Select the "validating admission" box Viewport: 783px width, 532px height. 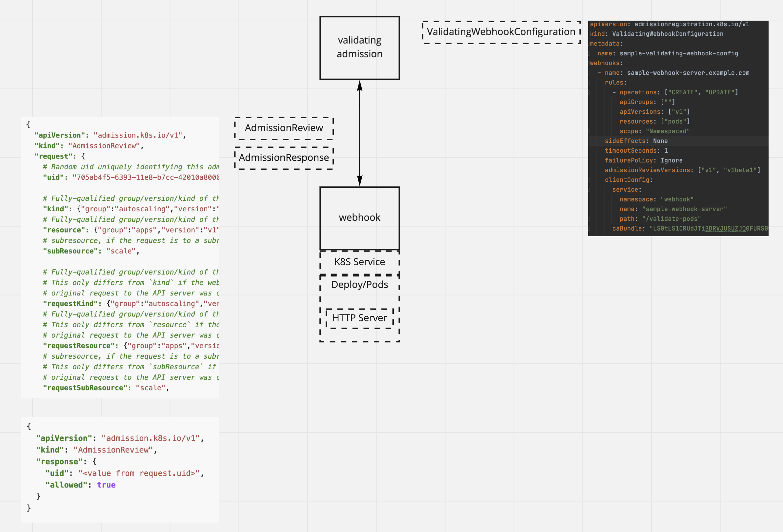point(359,48)
